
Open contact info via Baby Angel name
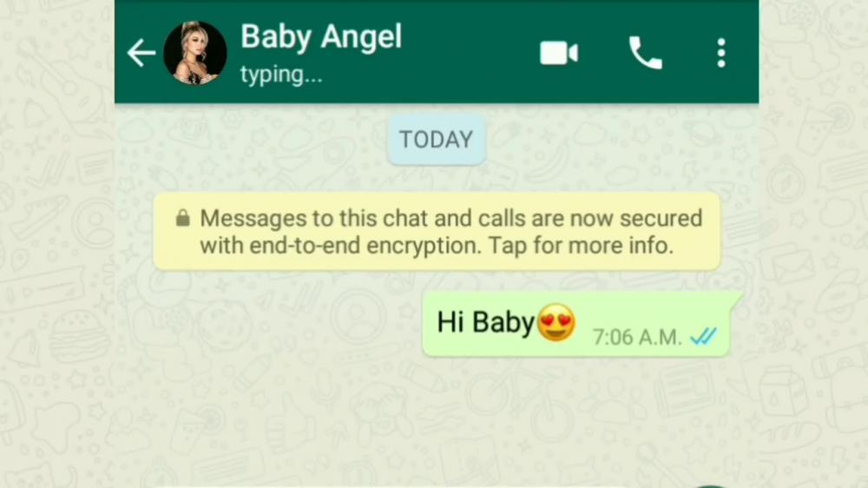pyautogui.click(x=321, y=37)
